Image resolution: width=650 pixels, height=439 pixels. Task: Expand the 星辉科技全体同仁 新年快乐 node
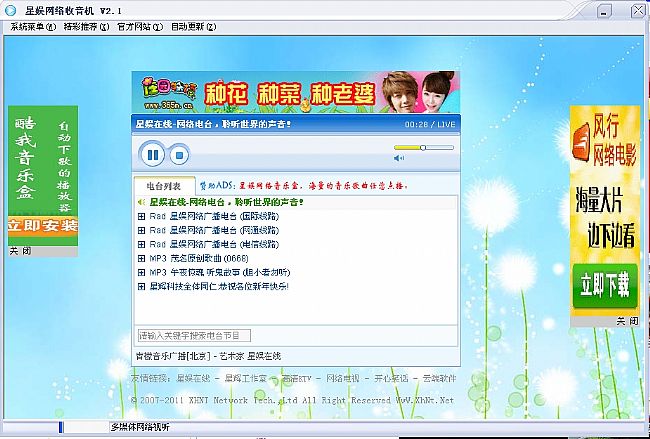141,286
